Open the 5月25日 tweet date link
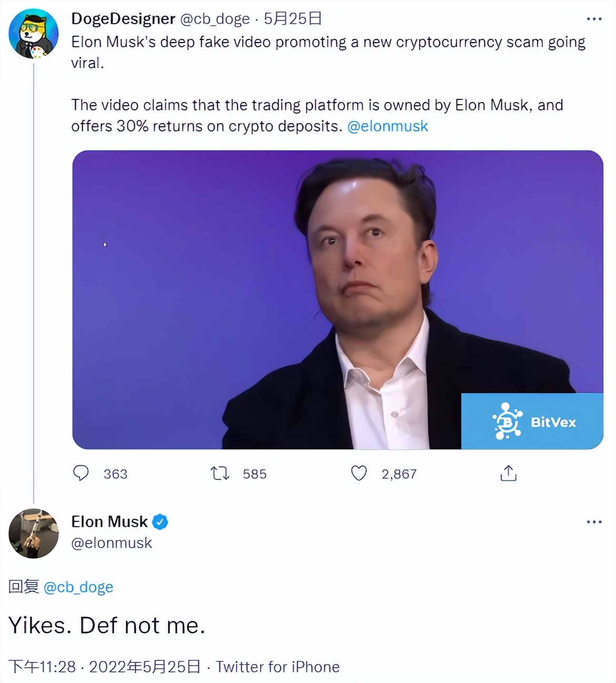 [293, 19]
